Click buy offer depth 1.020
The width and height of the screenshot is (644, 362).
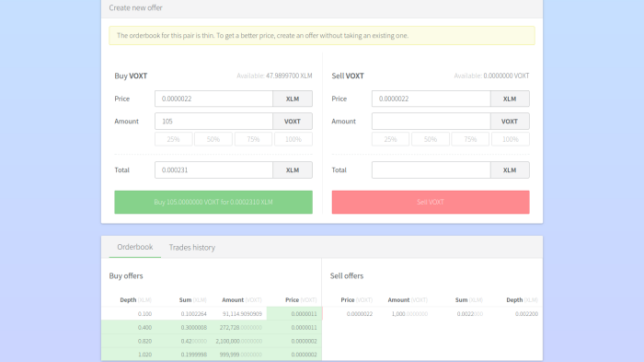tap(144, 355)
